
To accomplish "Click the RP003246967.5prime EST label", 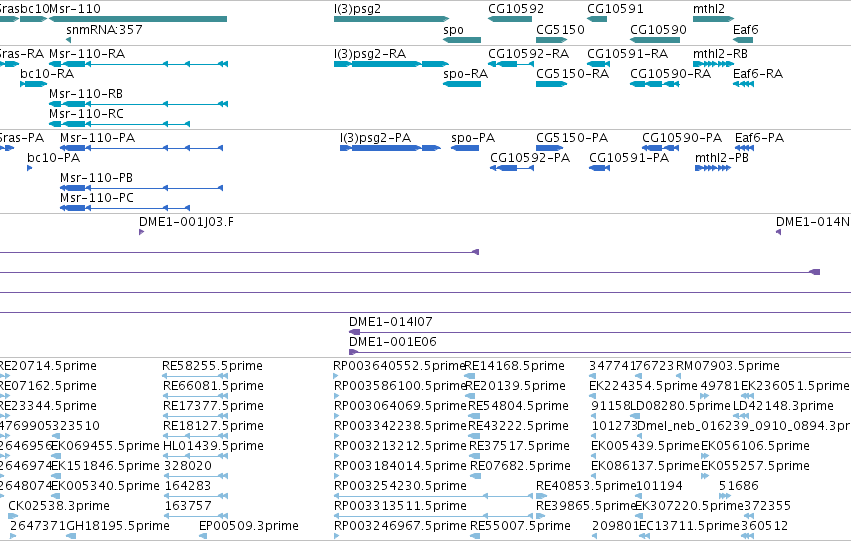I will click(x=400, y=526).
